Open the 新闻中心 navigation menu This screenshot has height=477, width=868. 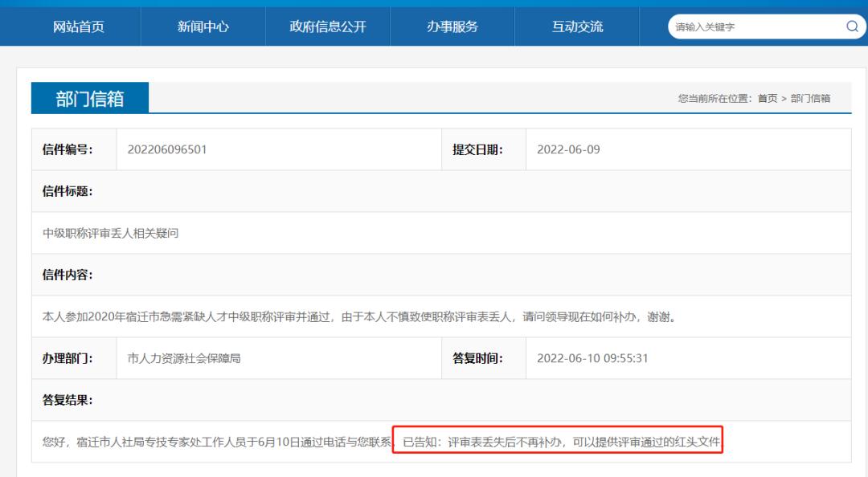click(203, 26)
